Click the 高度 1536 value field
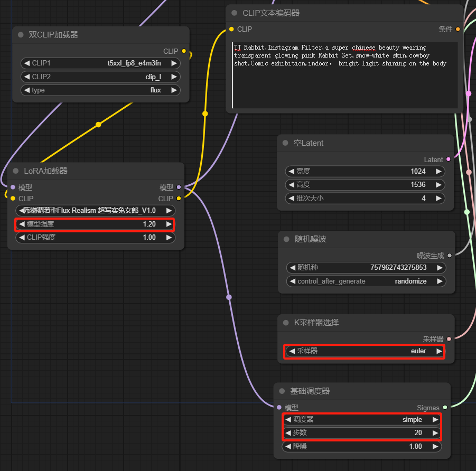Screen dimensions: 476x471 point(365,184)
